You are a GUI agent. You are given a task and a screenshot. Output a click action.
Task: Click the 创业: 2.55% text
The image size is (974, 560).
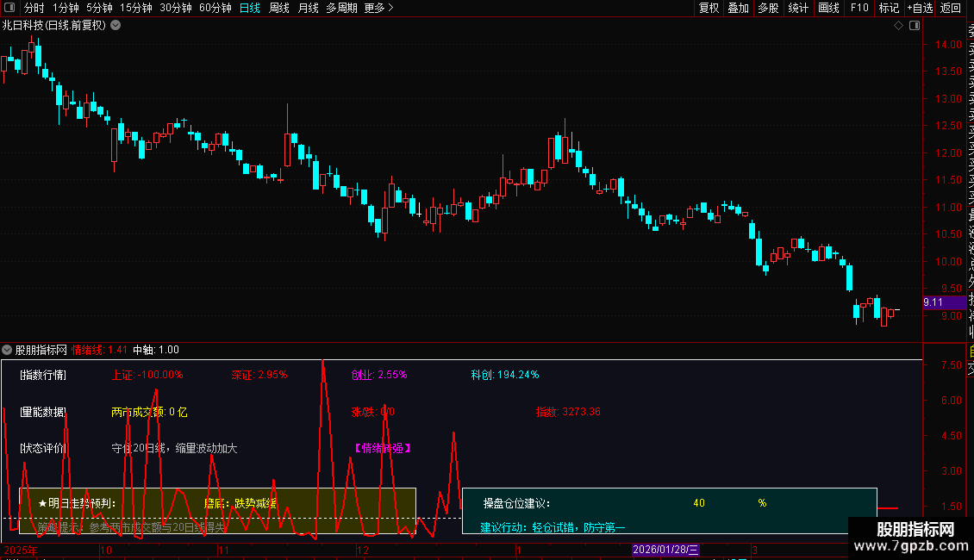coord(379,375)
